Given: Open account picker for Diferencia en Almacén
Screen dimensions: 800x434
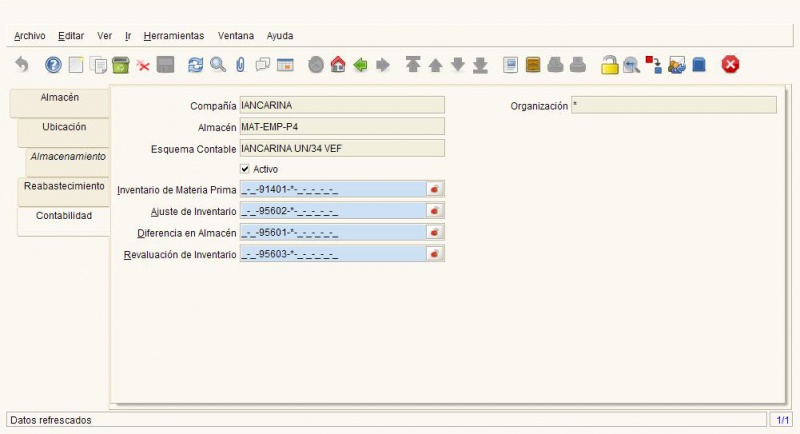Looking at the screenshot, I should (435, 233).
